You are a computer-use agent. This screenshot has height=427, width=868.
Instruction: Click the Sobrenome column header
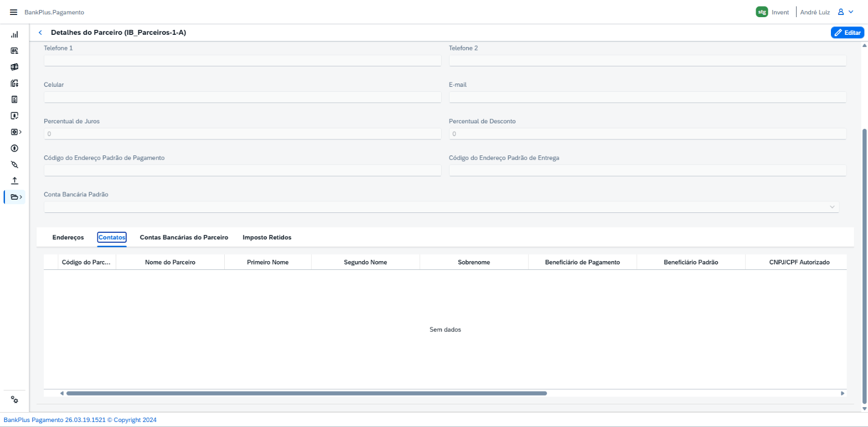pyautogui.click(x=474, y=262)
